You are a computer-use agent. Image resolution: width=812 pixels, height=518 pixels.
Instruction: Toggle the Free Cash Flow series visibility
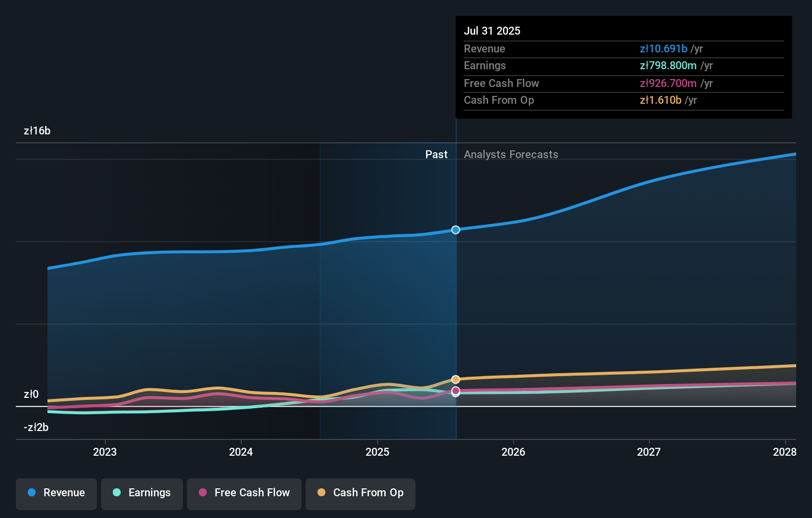click(x=244, y=493)
